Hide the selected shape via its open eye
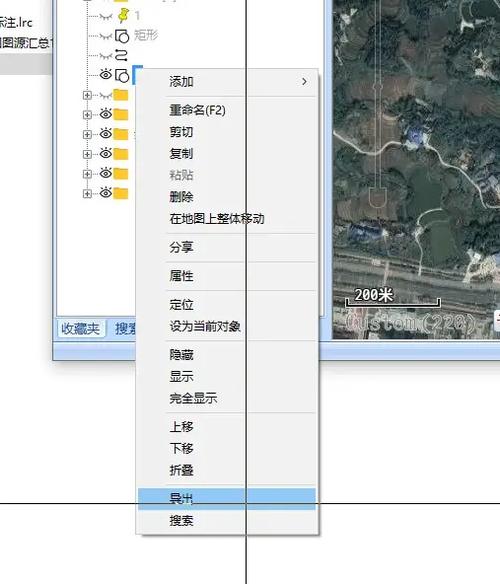500x584 pixels. coord(106,74)
